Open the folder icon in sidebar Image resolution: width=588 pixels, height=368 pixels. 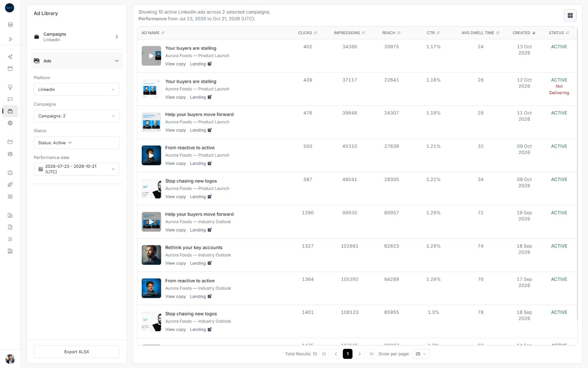pyautogui.click(x=10, y=142)
